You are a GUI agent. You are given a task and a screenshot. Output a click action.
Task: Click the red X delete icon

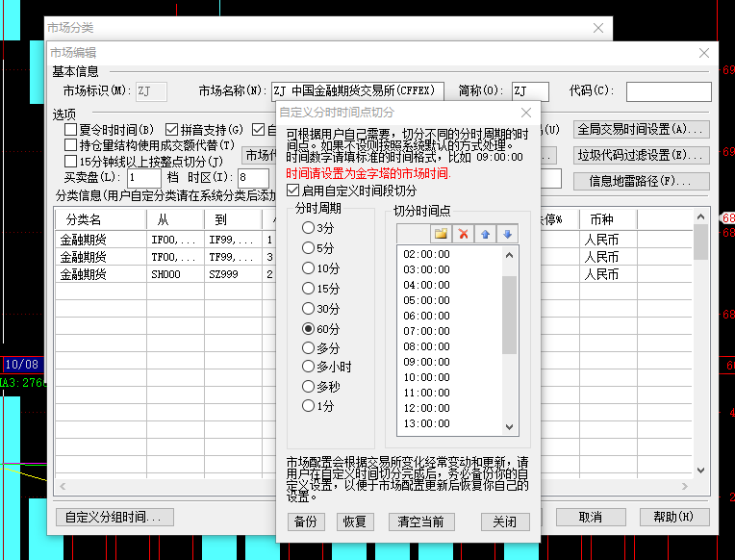pyautogui.click(x=464, y=234)
